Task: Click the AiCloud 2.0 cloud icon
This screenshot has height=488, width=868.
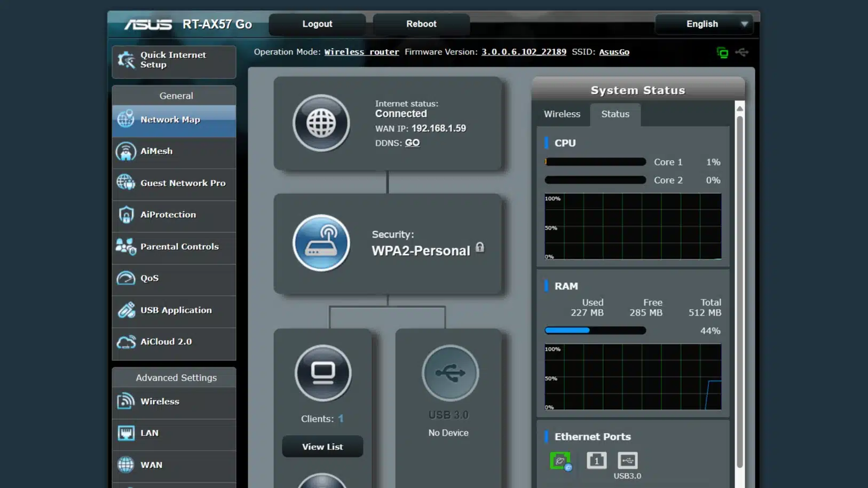Action: tap(126, 342)
